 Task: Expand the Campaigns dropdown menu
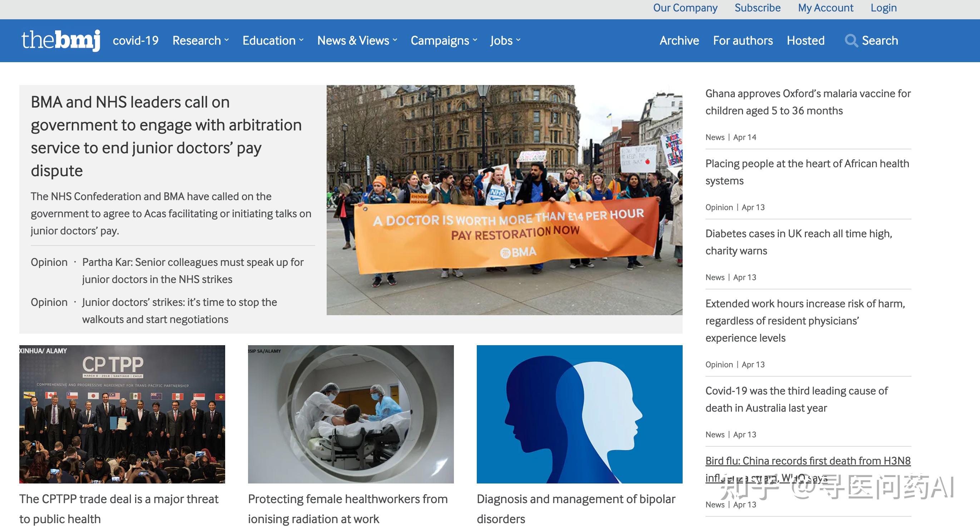tap(444, 41)
